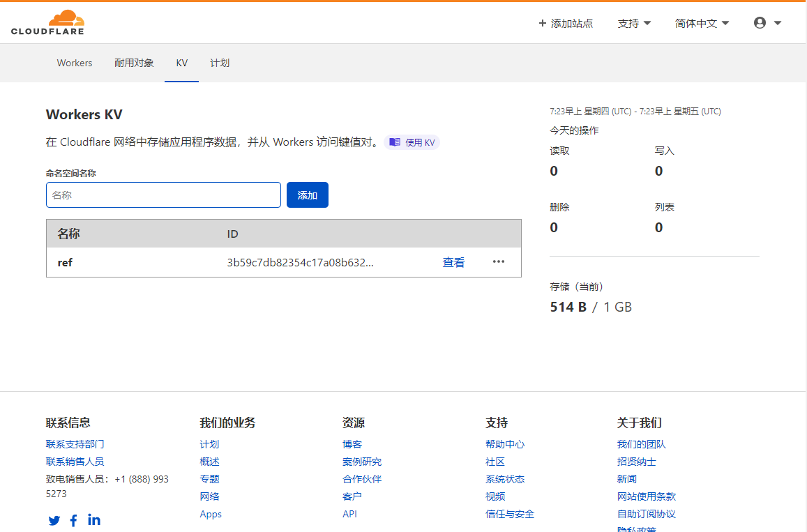Open the 系统状态 system status link

pyautogui.click(x=505, y=479)
